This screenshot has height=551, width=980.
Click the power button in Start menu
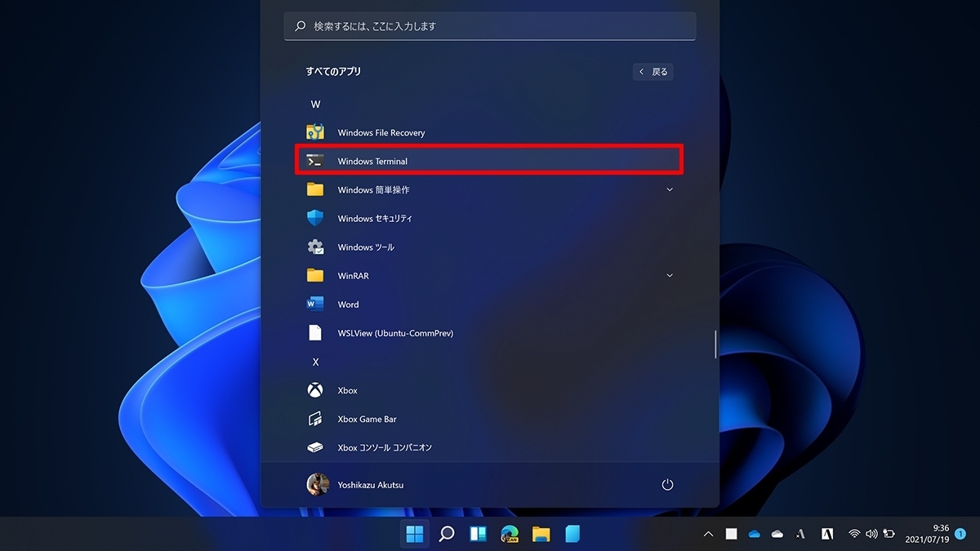point(667,485)
